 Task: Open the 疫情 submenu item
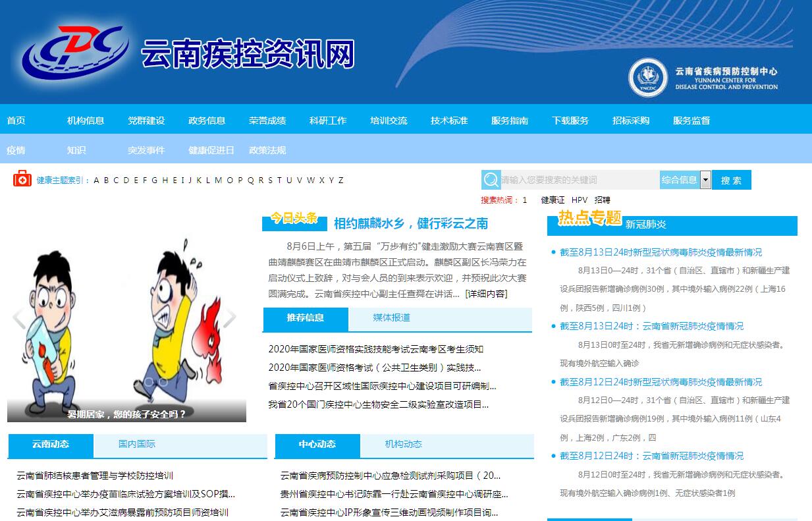click(16, 150)
